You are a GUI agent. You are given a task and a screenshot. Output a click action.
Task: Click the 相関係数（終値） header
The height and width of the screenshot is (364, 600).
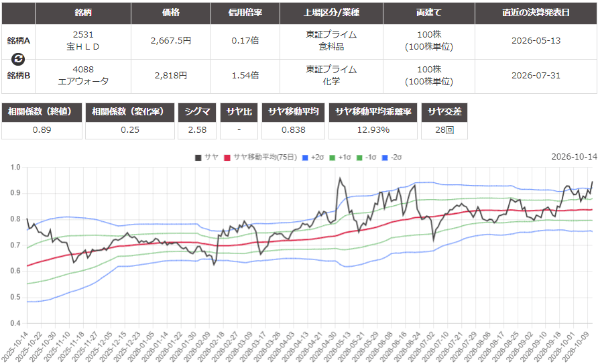click(42, 112)
